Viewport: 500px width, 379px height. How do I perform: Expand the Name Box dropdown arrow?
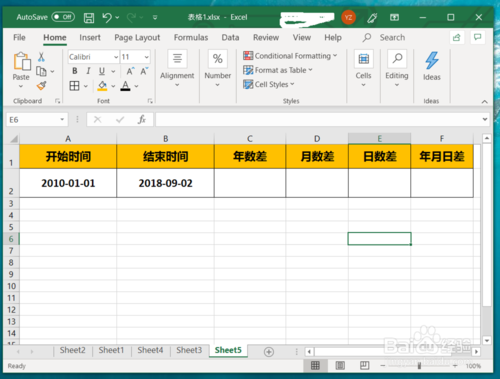[x=62, y=119]
